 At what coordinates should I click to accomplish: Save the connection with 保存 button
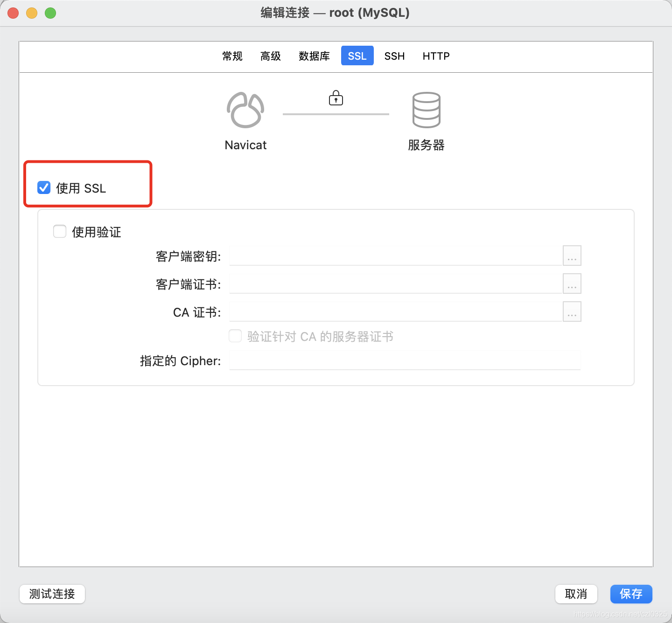pyautogui.click(x=631, y=594)
